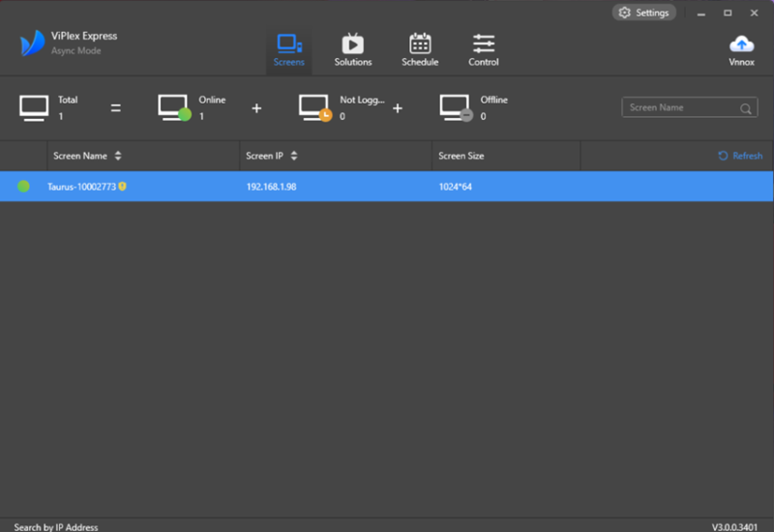Switch to the Solutions tab
774x532 pixels.
(353, 50)
